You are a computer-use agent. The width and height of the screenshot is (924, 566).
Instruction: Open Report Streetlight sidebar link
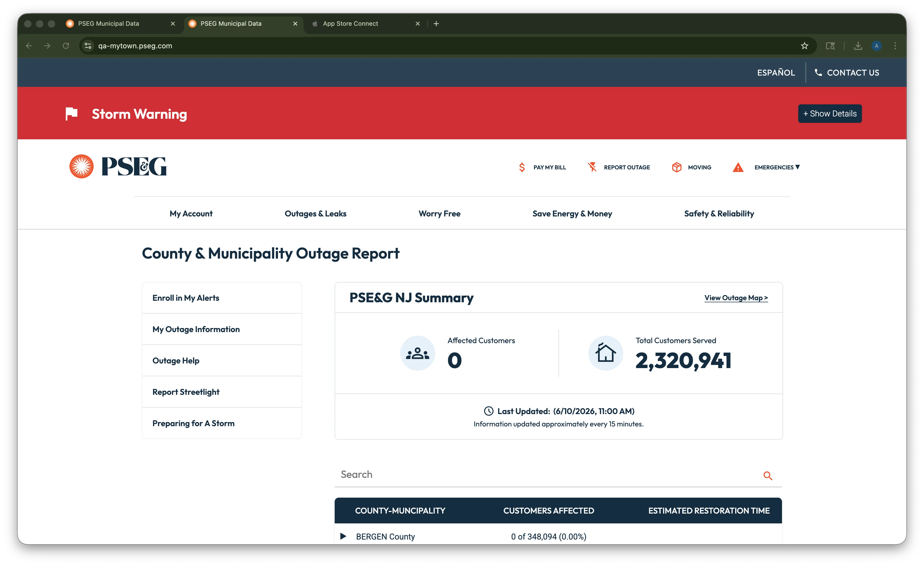[222, 392]
